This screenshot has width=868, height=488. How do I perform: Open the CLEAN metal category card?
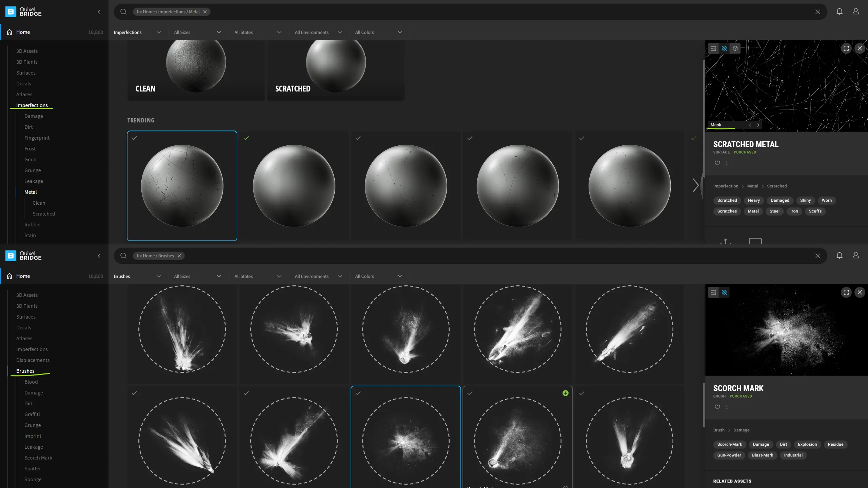coord(196,70)
